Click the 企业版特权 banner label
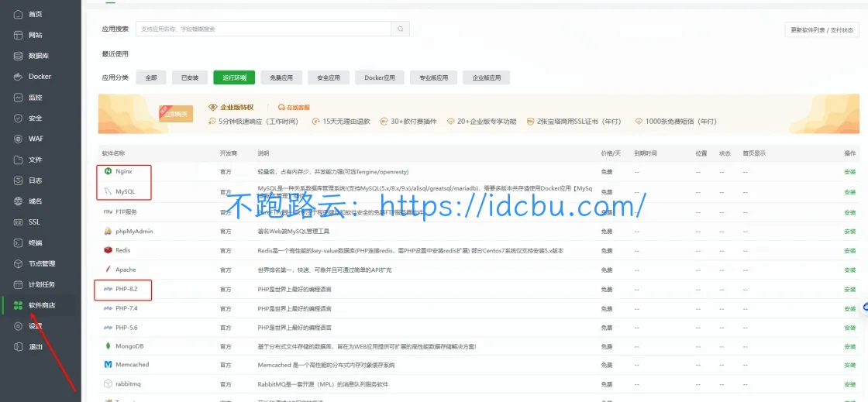 pyautogui.click(x=231, y=107)
